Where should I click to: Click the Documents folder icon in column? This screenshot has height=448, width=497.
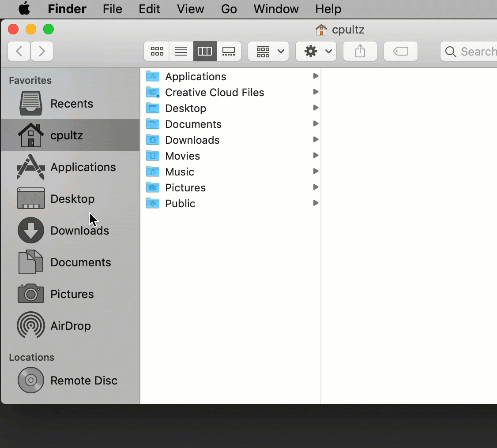click(x=152, y=123)
